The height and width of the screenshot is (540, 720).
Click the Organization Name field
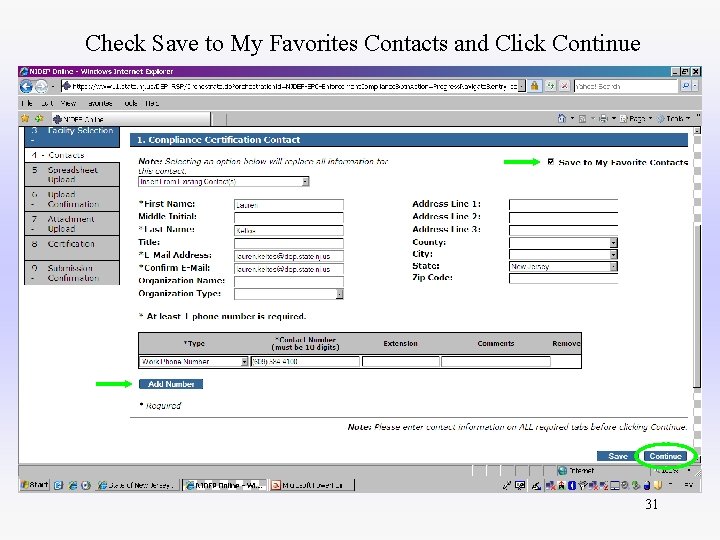pos(289,281)
